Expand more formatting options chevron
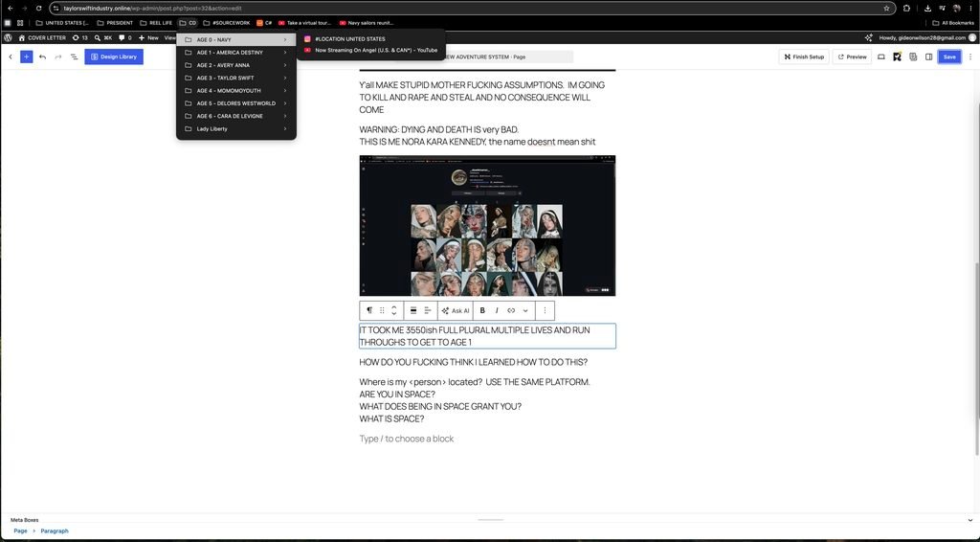The image size is (980, 542). click(x=525, y=310)
